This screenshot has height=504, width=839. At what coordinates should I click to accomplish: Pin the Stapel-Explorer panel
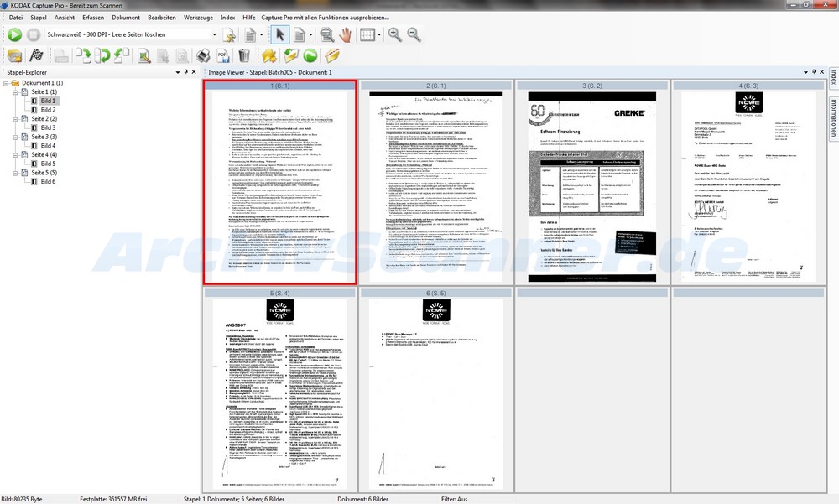tap(185, 73)
